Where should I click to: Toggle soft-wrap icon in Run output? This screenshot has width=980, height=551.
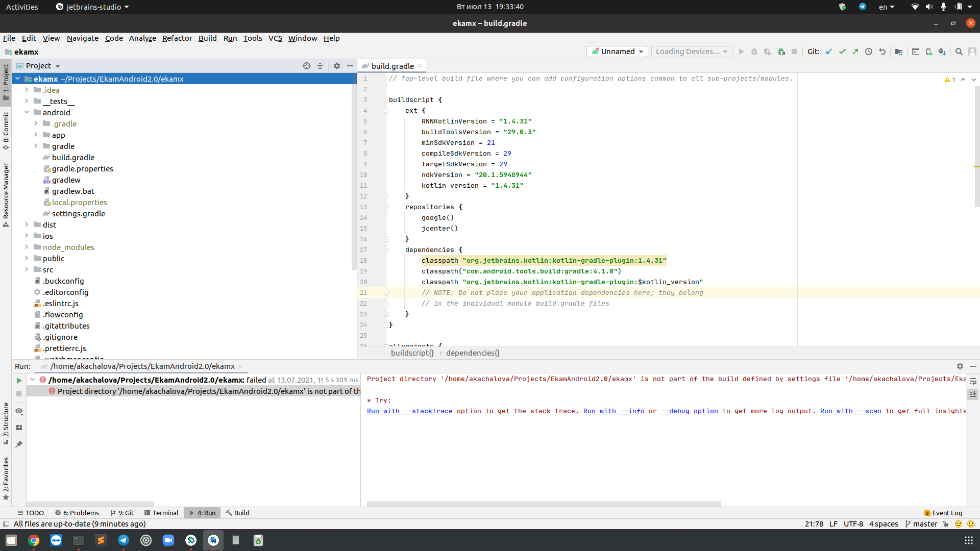(973, 381)
